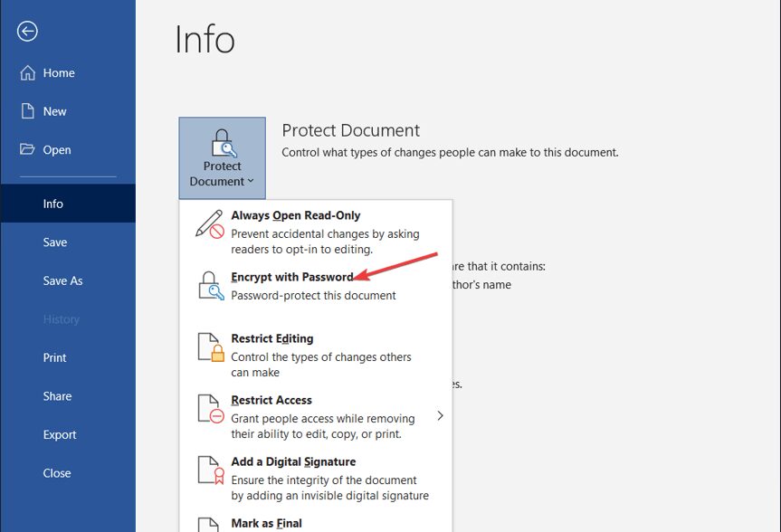The height and width of the screenshot is (532, 781).
Task: Click the back arrow icon
Action: point(27,32)
